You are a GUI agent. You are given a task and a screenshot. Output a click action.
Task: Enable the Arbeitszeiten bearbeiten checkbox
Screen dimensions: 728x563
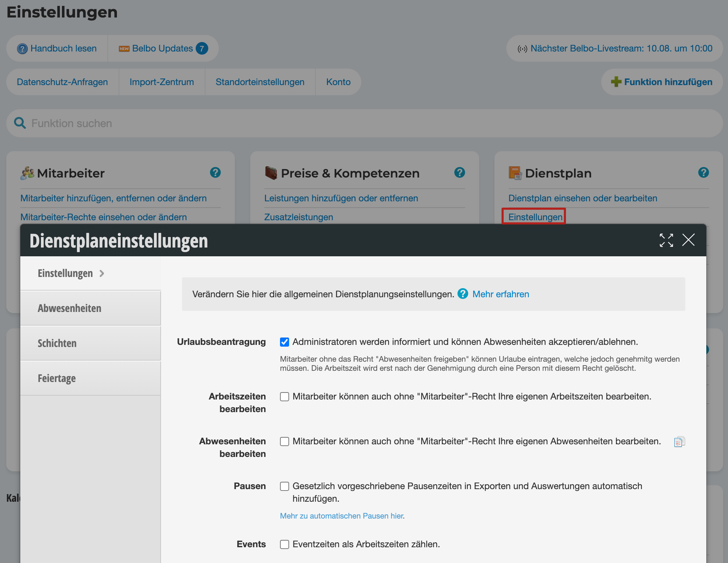[x=285, y=397]
